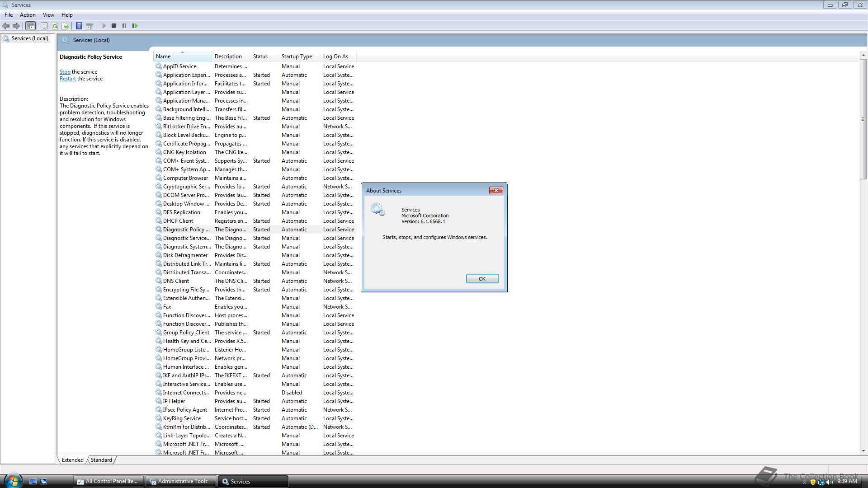This screenshot has width=868, height=488.
Task: Click the vertical scrollbar thumb
Action: (x=863, y=119)
